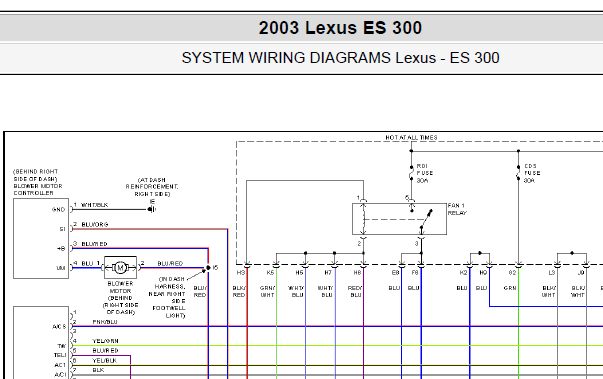Click the BLOWER MOTOR caption below the motor
This screenshot has height=379, width=603.
point(120,287)
